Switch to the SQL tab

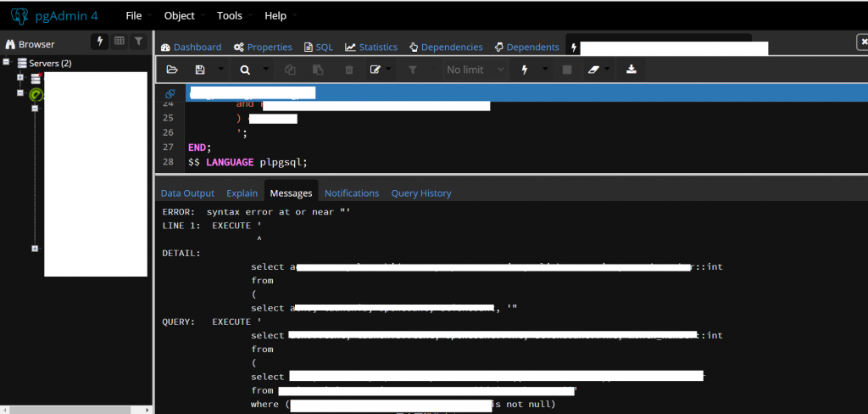click(x=319, y=48)
